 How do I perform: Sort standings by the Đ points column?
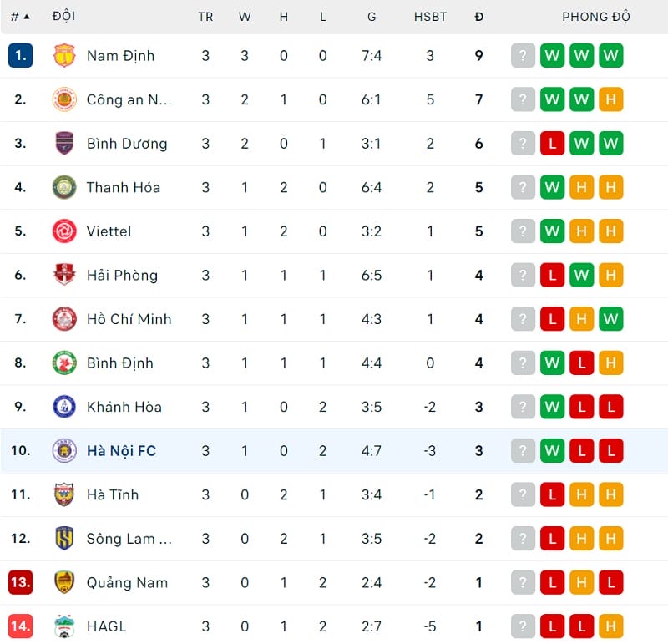pyautogui.click(x=478, y=17)
